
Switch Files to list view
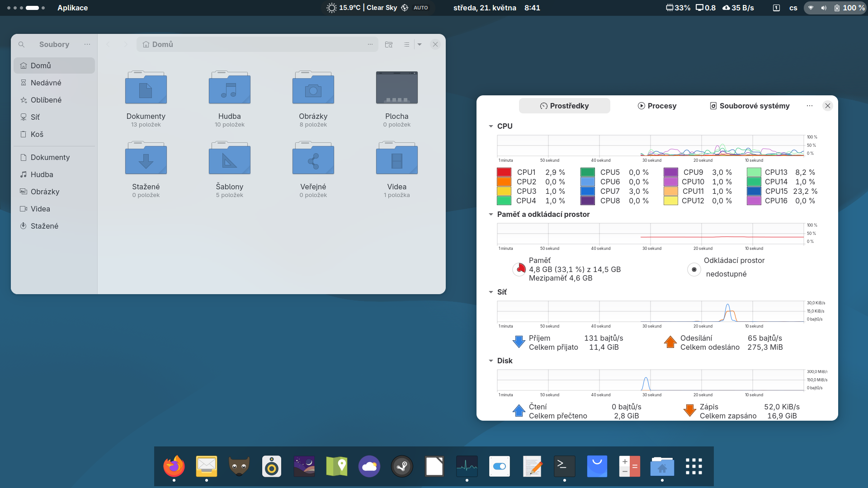[x=406, y=44]
